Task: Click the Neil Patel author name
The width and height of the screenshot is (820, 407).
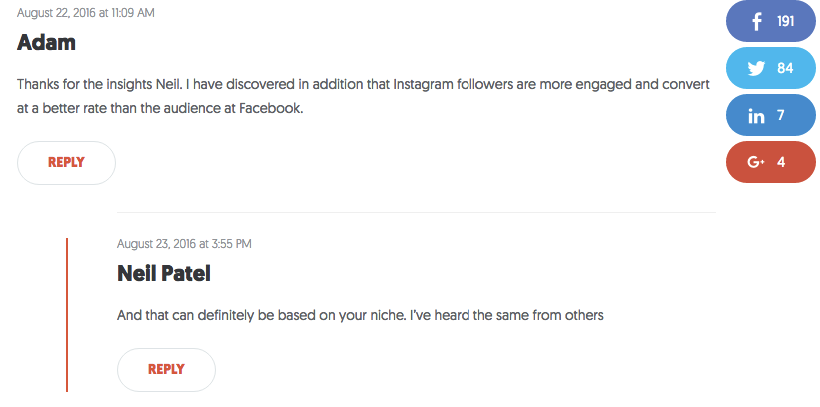Action: (x=164, y=274)
